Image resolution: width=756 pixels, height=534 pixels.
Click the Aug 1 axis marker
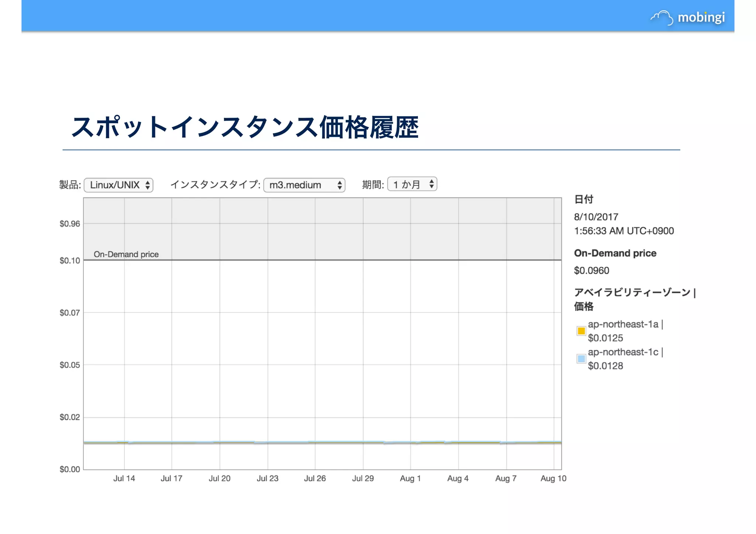(x=410, y=479)
